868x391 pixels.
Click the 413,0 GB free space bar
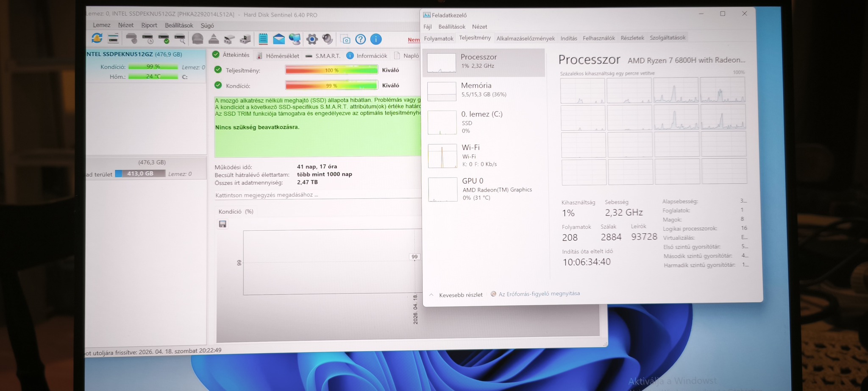tap(140, 173)
